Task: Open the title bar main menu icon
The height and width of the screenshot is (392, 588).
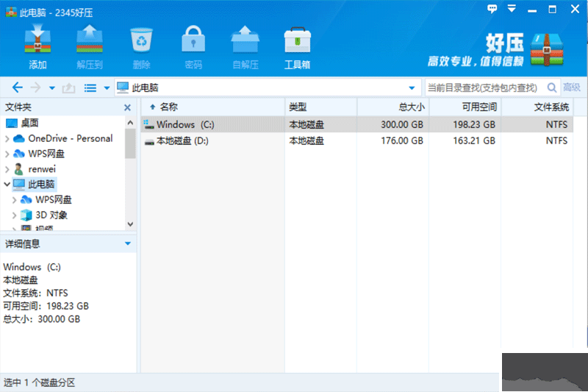Action: tap(512, 8)
